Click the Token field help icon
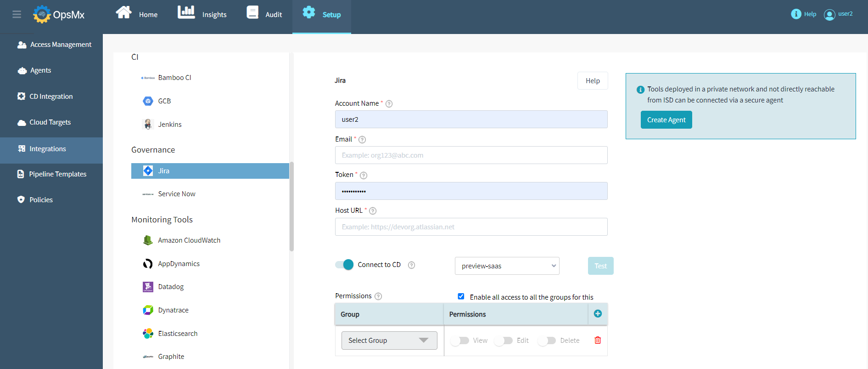 pos(364,175)
